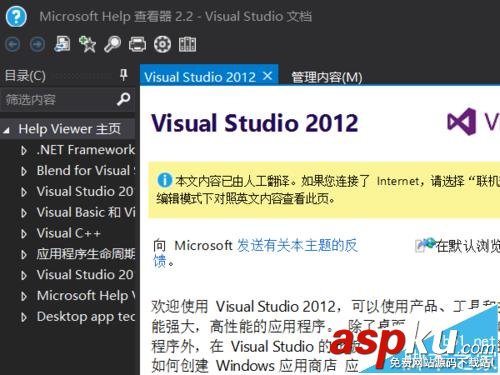
Task: Click the filter search magnifier icon
Action: [x=124, y=99]
